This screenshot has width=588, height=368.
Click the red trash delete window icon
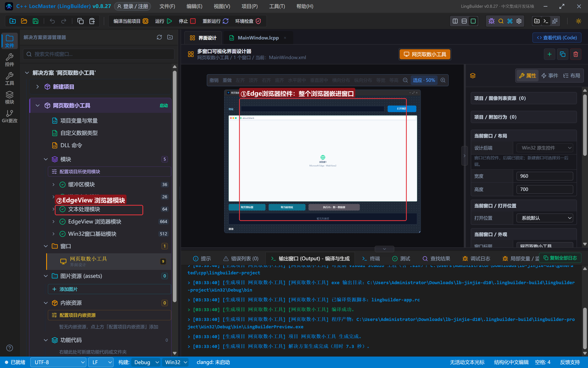(x=576, y=54)
